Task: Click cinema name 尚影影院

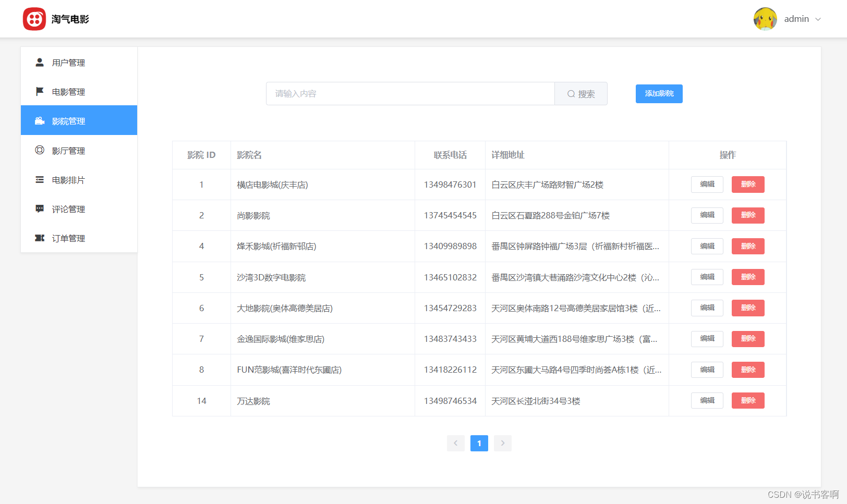Action: (253, 216)
